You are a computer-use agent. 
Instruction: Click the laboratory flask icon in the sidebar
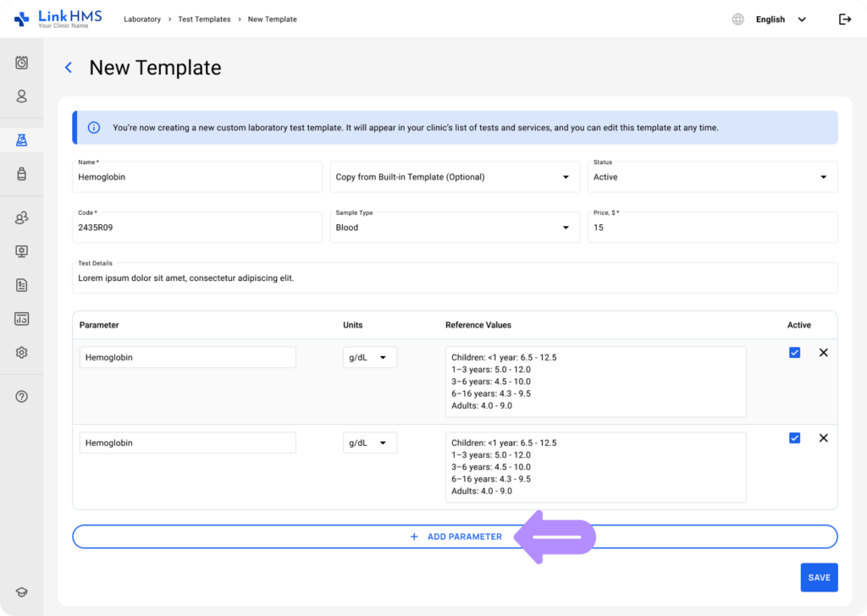click(x=21, y=139)
